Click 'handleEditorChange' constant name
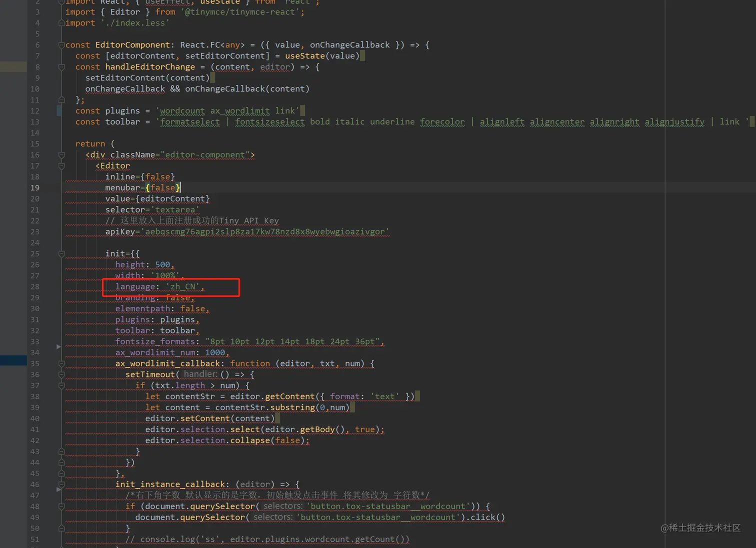The height and width of the screenshot is (548, 756). (x=150, y=67)
